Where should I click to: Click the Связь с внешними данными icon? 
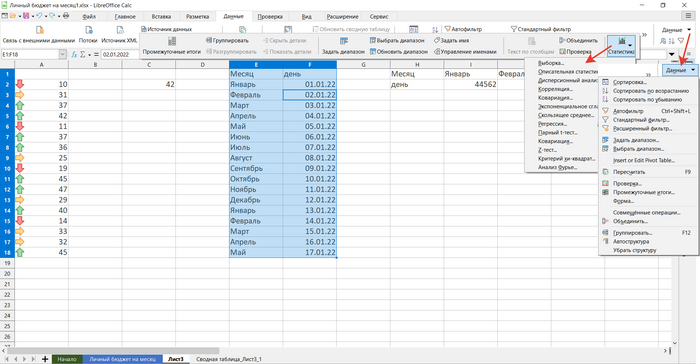click(x=39, y=30)
